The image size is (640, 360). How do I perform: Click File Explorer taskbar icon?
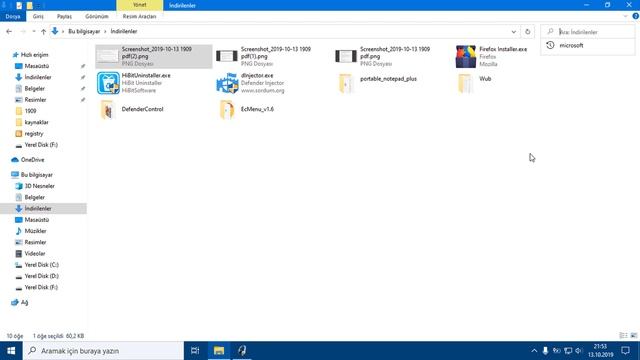(219, 351)
